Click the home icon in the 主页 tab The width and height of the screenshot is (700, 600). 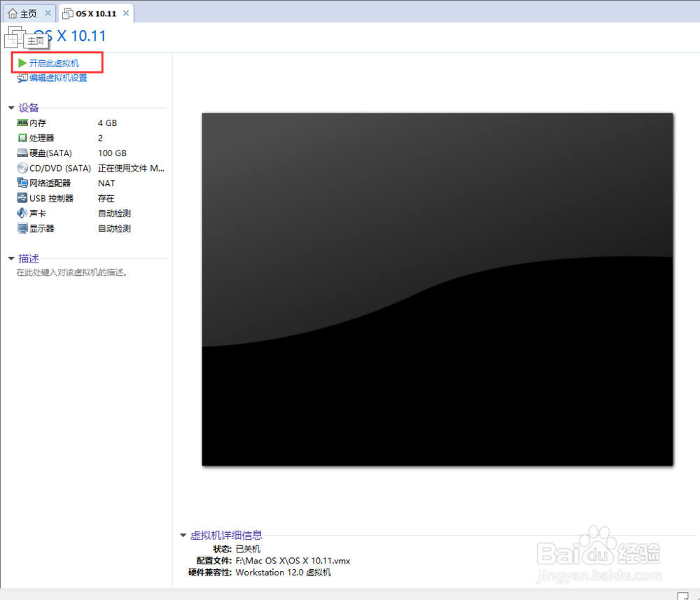(13, 13)
